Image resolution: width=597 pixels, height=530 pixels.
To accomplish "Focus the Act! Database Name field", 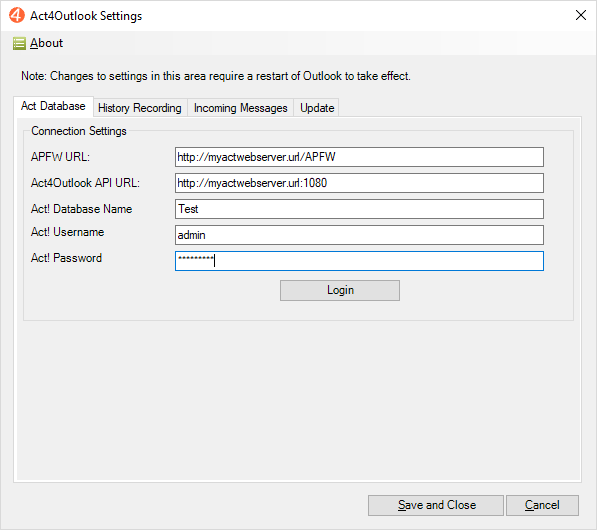I will point(359,209).
